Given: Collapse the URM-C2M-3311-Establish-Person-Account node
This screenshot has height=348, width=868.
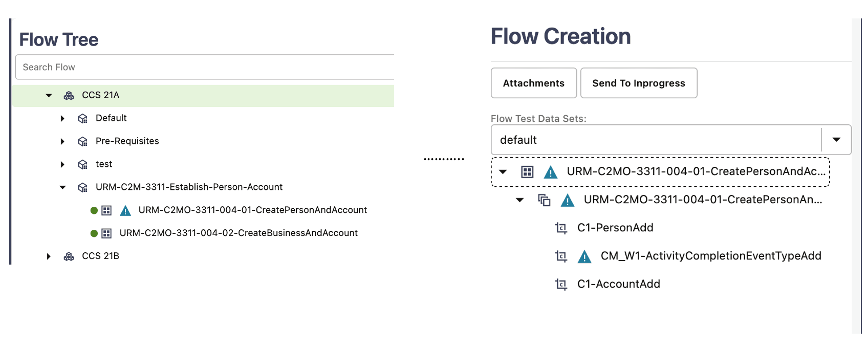Looking at the screenshot, I should click(x=62, y=188).
